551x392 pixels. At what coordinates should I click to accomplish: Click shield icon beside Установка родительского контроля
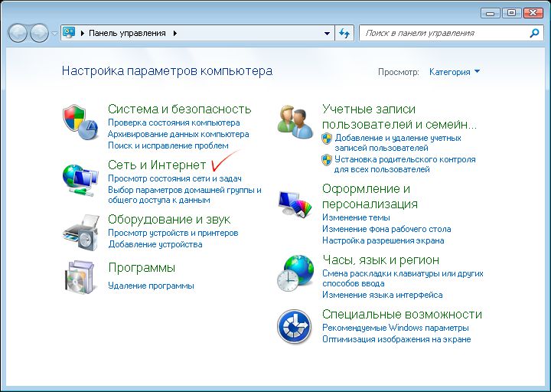(327, 160)
